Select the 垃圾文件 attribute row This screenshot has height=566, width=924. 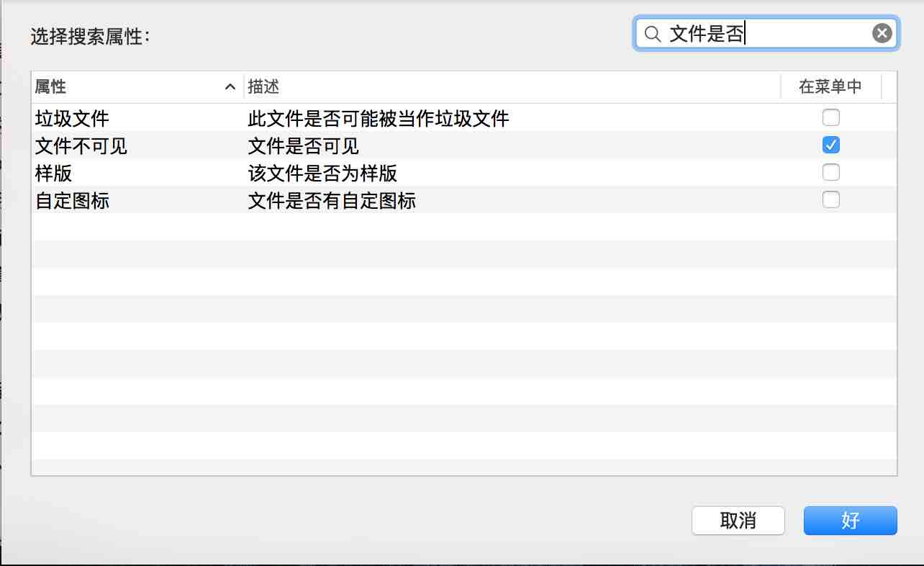pos(72,118)
